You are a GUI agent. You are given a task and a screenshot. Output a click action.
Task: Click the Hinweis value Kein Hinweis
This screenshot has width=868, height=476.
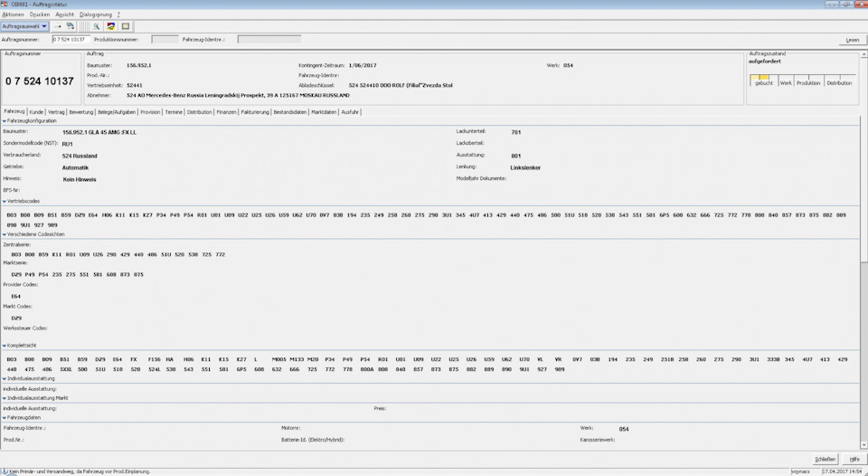tap(80, 179)
